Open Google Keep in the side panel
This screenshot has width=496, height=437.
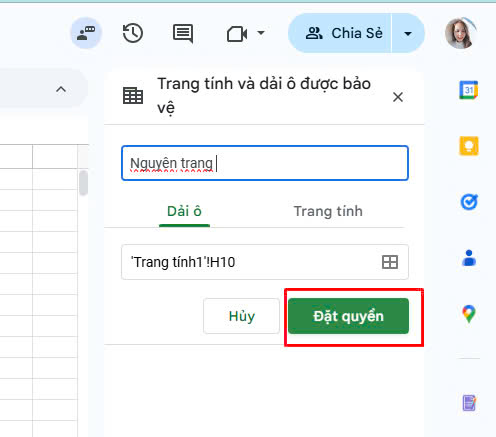(469, 146)
